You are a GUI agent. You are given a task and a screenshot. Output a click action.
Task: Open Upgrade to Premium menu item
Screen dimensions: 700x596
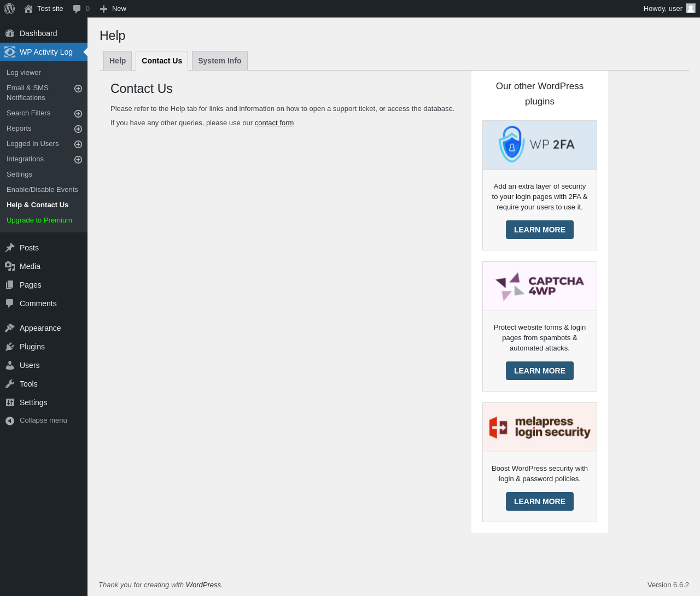(39, 220)
